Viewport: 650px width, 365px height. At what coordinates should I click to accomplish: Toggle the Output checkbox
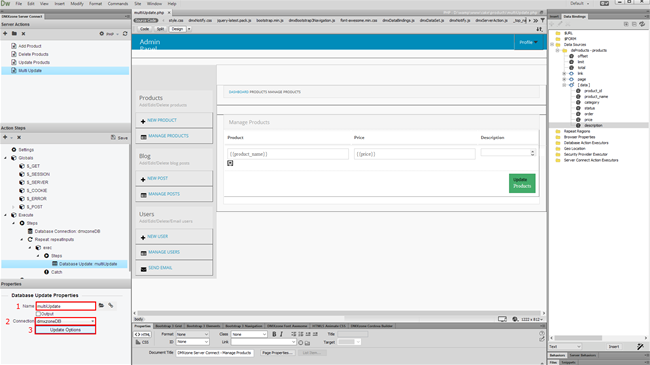point(39,314)
